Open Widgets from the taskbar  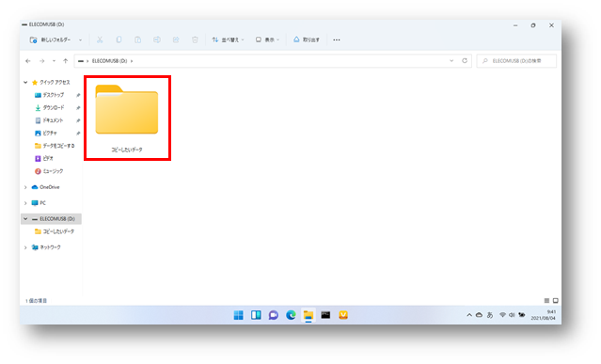[256, 315]
